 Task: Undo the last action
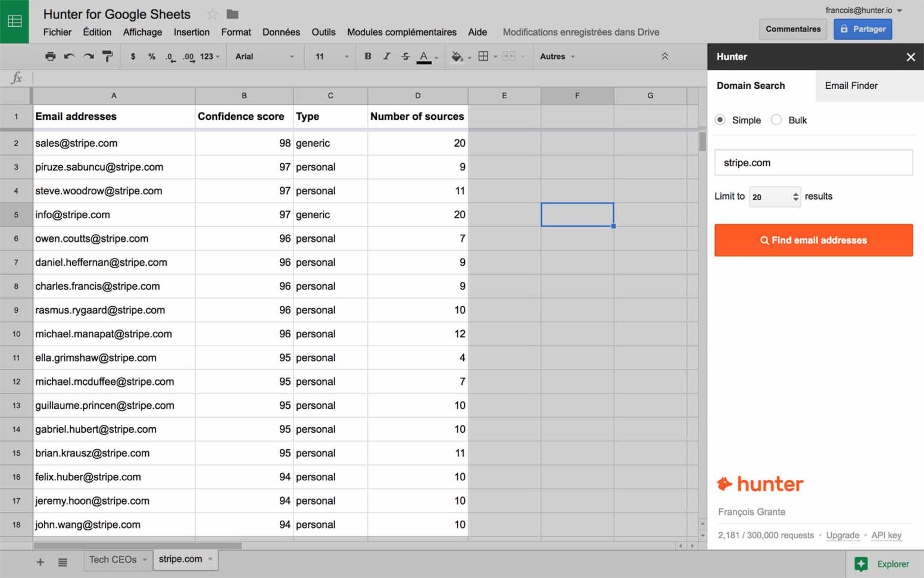click(x=69, y=56)
